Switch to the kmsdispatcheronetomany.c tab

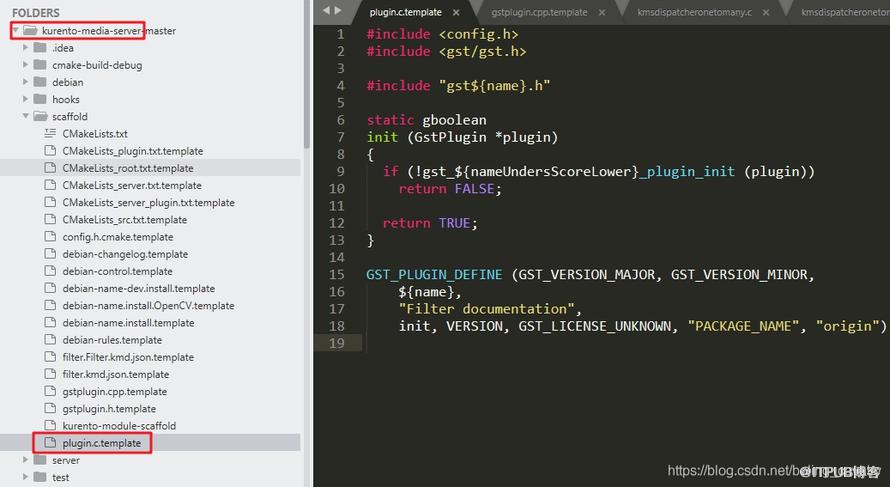694,12
